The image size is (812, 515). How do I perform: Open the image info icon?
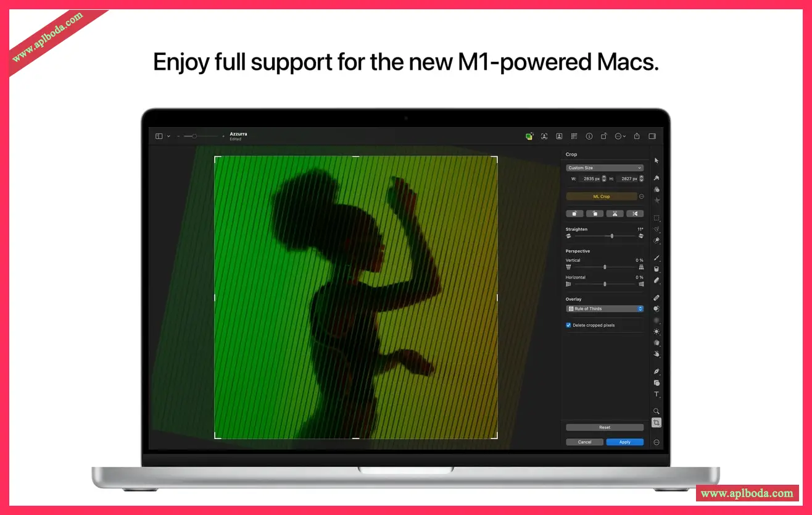point(589,136)
